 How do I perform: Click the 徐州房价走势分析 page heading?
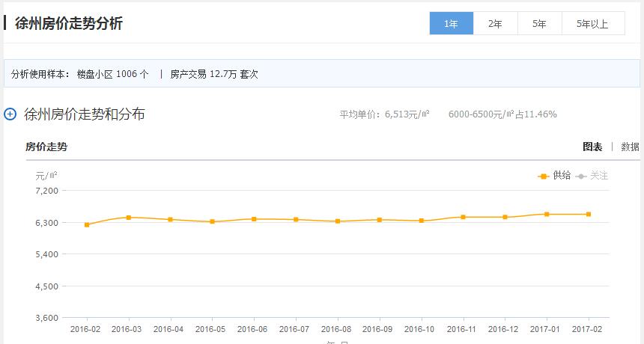[x=69, y=23]
